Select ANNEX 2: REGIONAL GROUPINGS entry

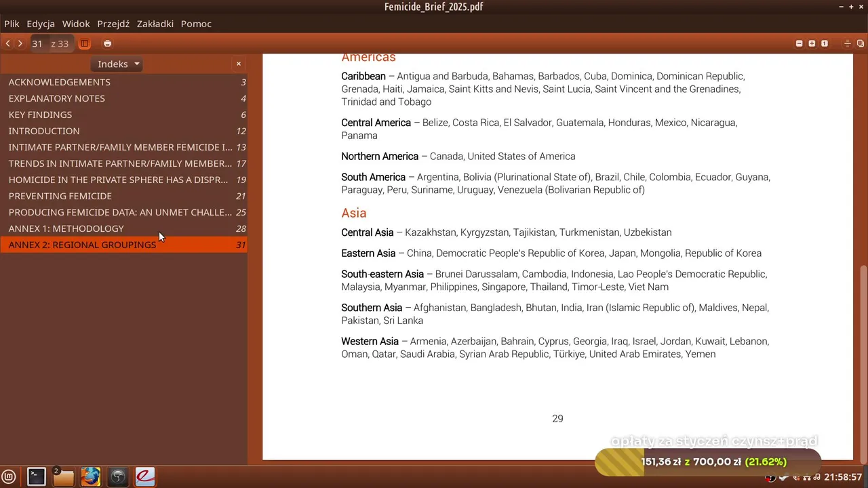[123, 245]
